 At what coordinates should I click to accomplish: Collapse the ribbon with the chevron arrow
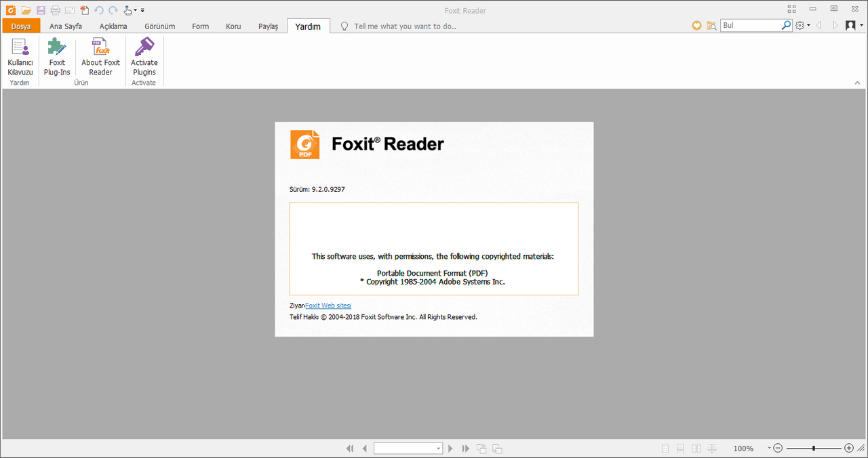(857, 83)
